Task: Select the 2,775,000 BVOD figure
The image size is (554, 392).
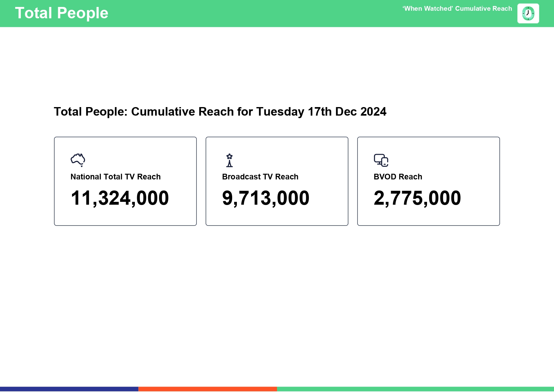Action: (x=417, y=198)
